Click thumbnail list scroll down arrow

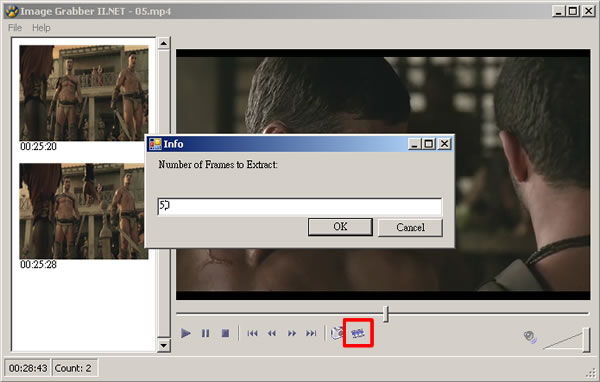click(164, 346)
